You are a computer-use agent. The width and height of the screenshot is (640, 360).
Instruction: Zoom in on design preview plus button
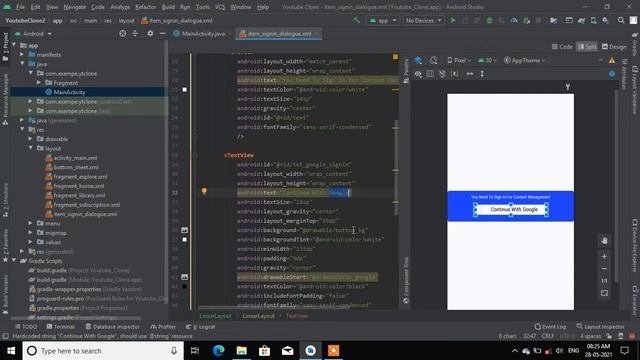pyautogui.click(x=604, y=256)
